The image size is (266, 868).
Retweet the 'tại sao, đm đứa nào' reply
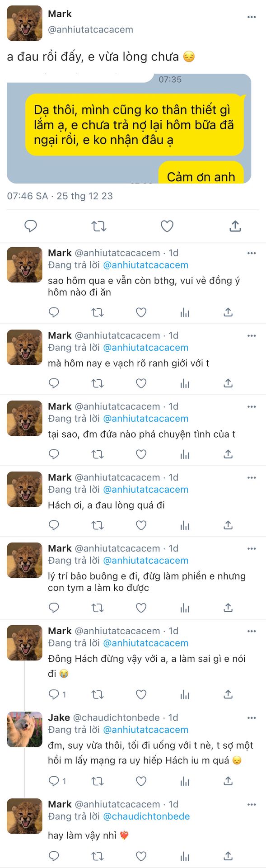tap(98, 454)
